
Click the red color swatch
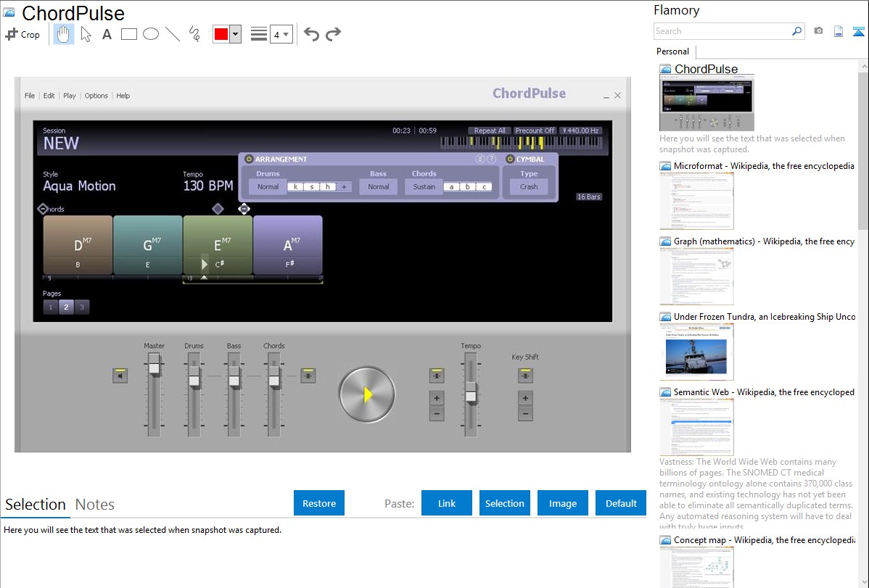[221, 34]
